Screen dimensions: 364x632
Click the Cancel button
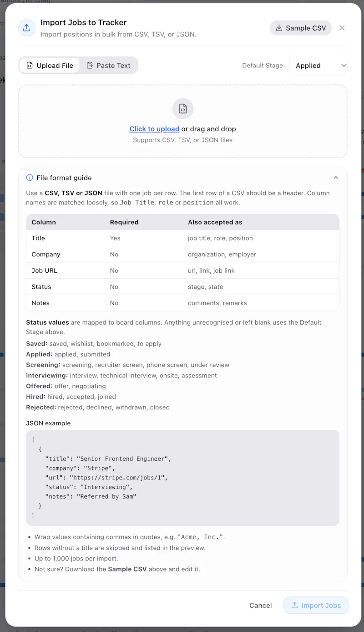point(261,605)
